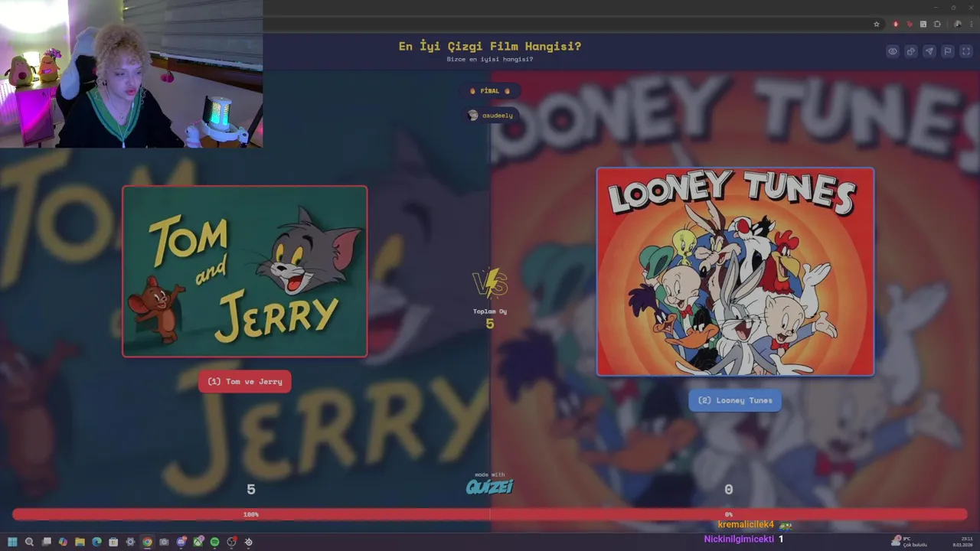Viewport: 980px width, 551px height.
Task: Click the webcam overlay video
Action: (131, 73)
